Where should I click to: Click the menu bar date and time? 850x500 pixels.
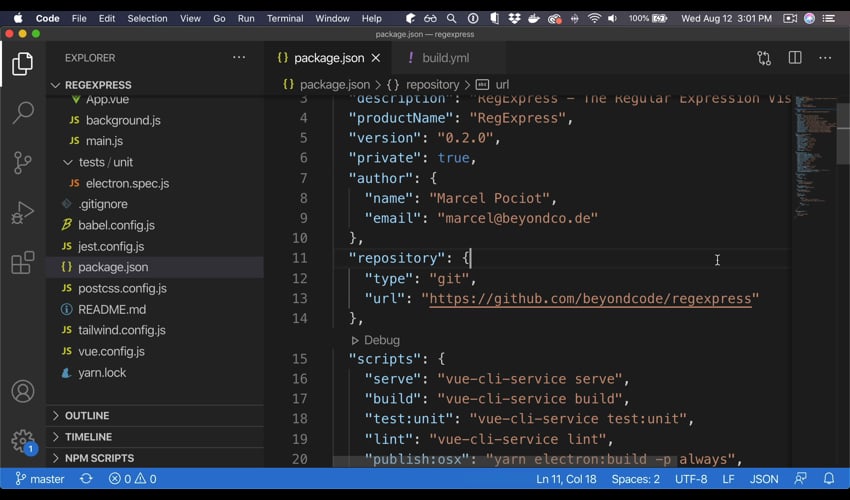click(x=726, y=18)
